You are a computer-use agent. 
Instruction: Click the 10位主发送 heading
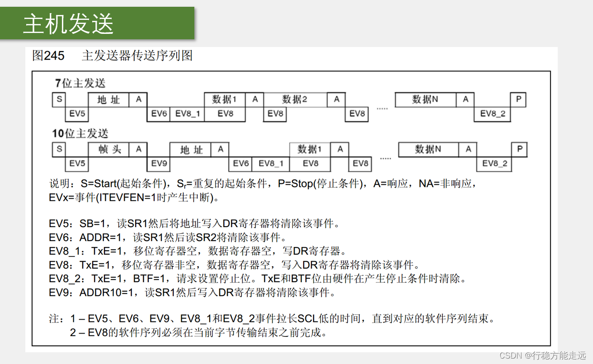80,134
